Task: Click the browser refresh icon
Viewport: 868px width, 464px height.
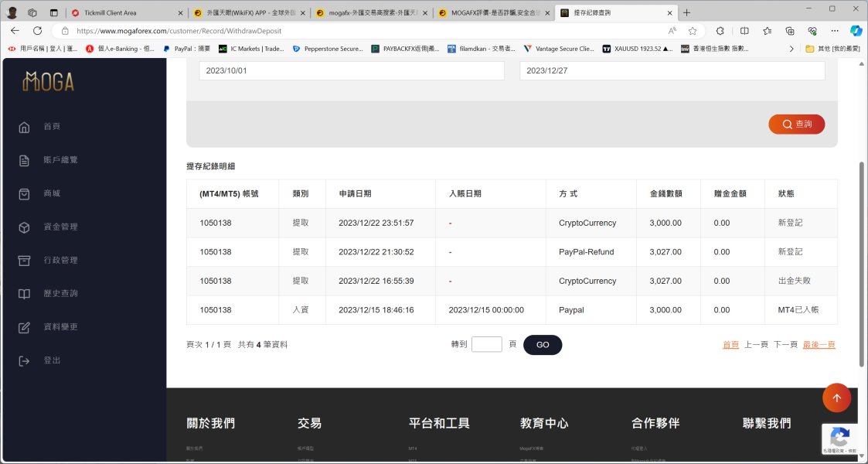Action: pos(37,31)
